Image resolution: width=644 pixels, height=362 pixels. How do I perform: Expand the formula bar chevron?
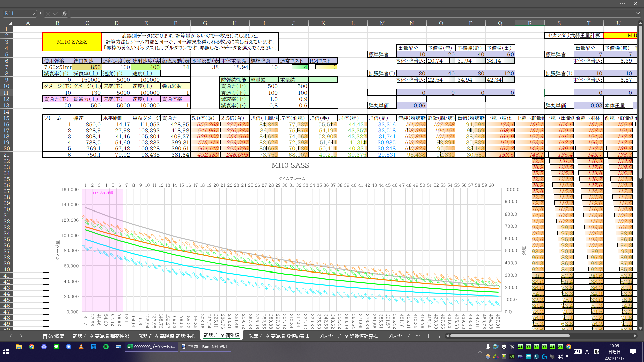(638, 13)
